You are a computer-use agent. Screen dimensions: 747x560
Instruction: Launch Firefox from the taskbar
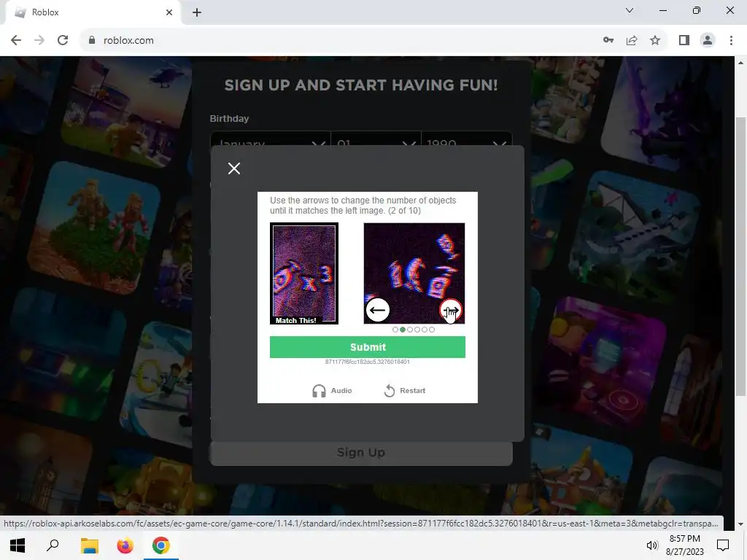(125, 545)
